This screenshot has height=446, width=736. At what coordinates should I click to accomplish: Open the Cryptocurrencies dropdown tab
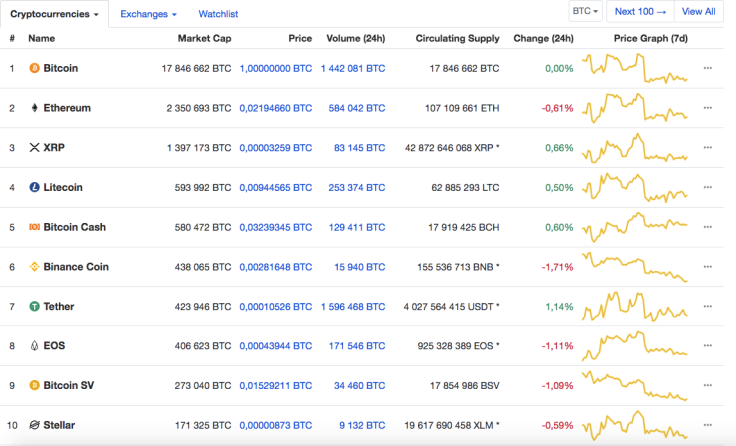tap(54, 14)
